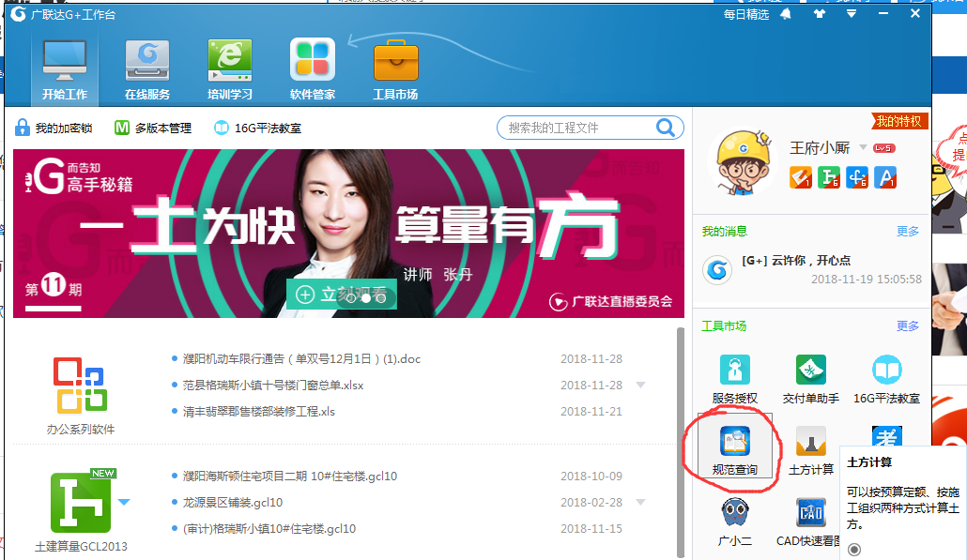Click the user avatar with helmet
This screenshot has width=967, height=560.
(744, 161)
